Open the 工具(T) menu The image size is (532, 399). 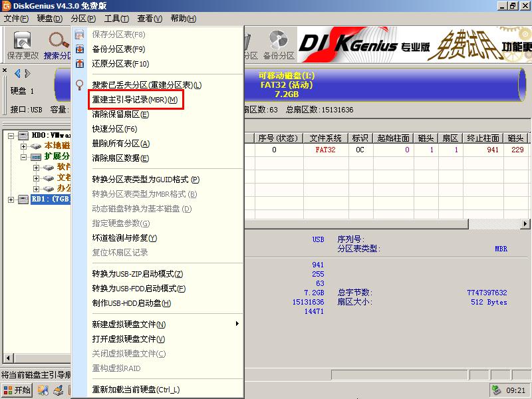(x=116, y=19)
